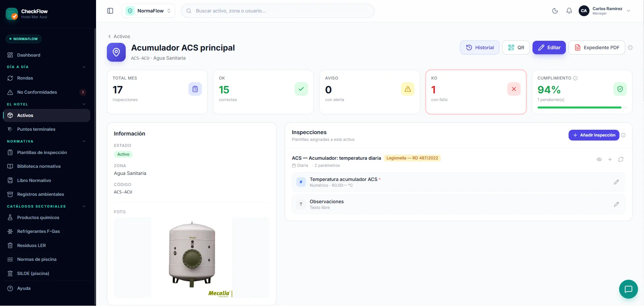Click the asset location pin icon

[116, 52]
